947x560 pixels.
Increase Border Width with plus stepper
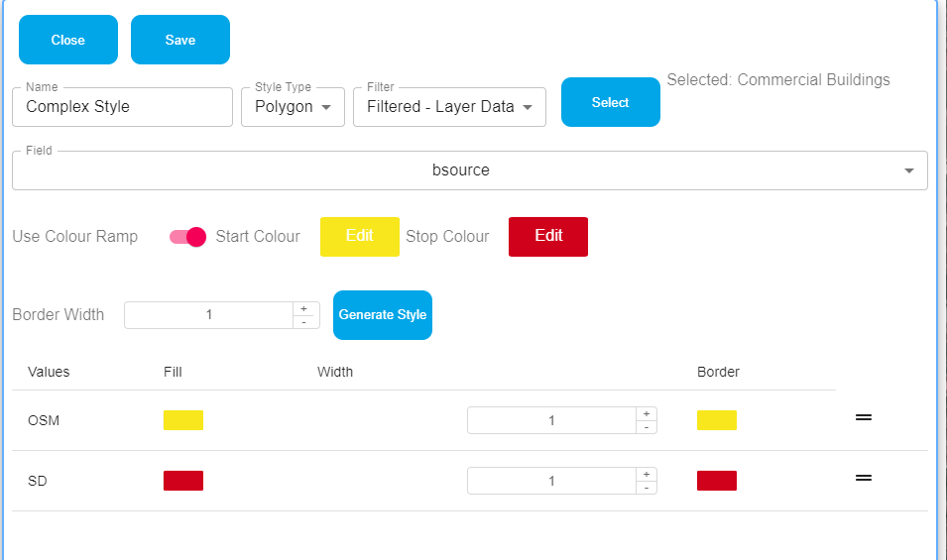(x=304, y=308)
